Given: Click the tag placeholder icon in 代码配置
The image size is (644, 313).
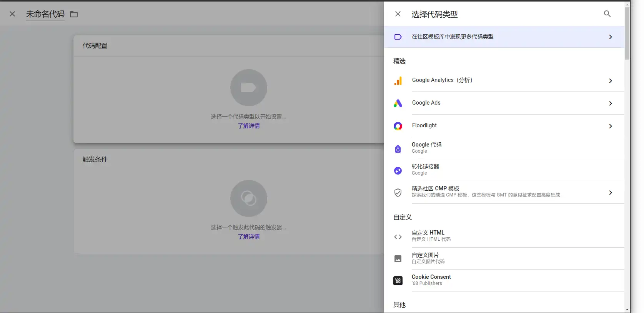Looking at the screenshot, I should coord(249,88).
